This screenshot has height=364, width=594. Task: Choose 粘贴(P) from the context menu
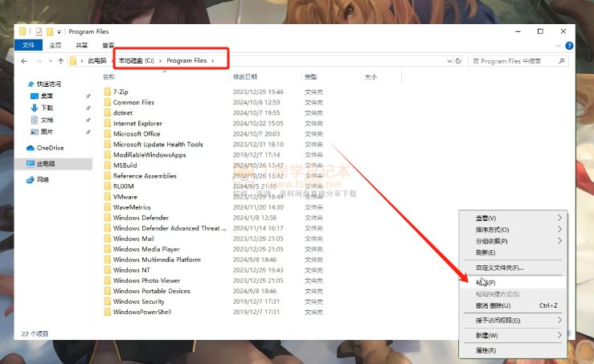click(485, 283)
